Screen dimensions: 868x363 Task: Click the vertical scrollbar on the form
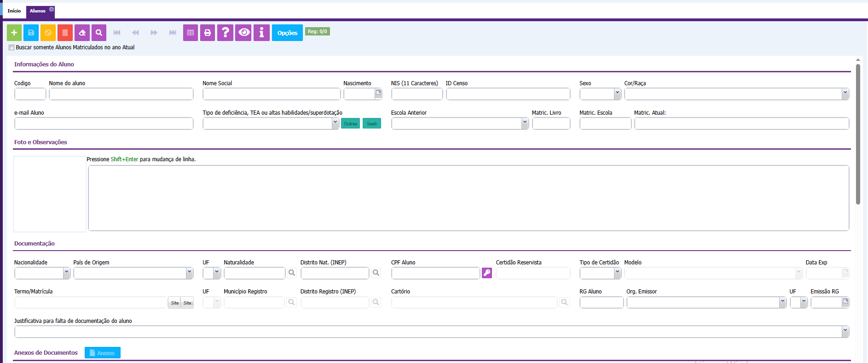(858, 134)
